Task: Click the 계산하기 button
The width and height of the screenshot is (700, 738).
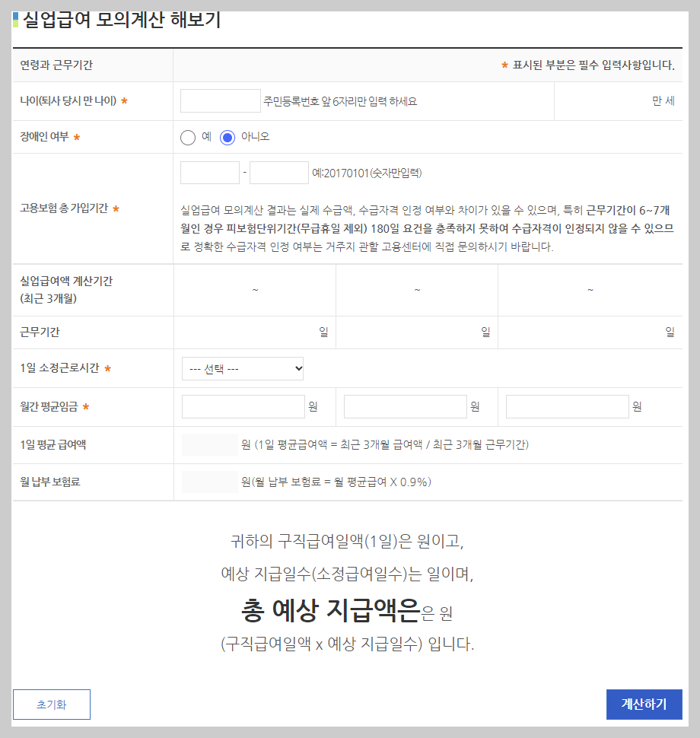Action: [x=644, y=705]
